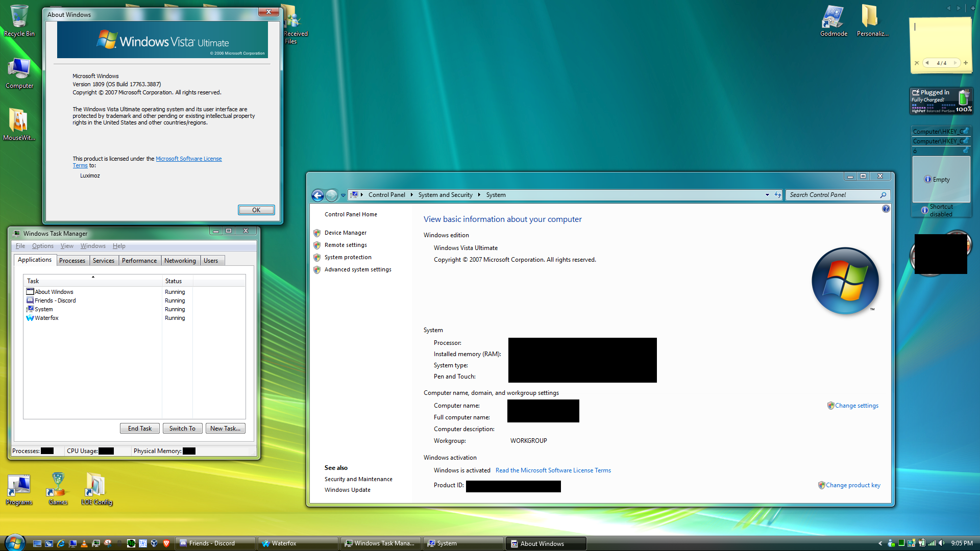Go to previous sticky note
The width and height of the screenshot is (980, 551).
pos(927,63)
